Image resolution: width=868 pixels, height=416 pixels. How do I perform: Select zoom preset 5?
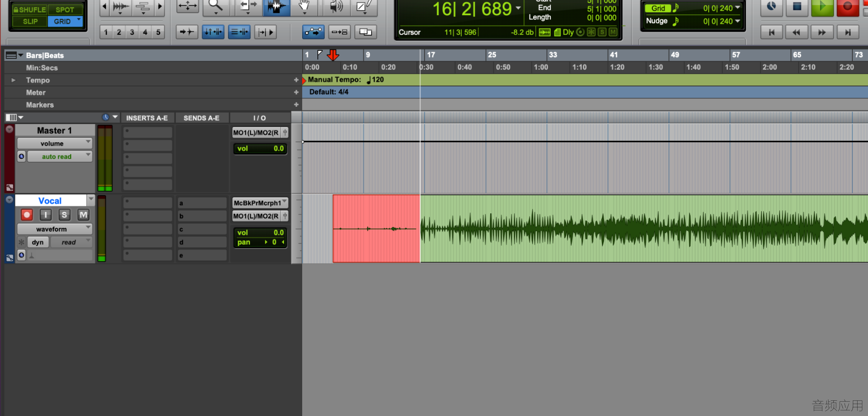(x=158, y=32)
